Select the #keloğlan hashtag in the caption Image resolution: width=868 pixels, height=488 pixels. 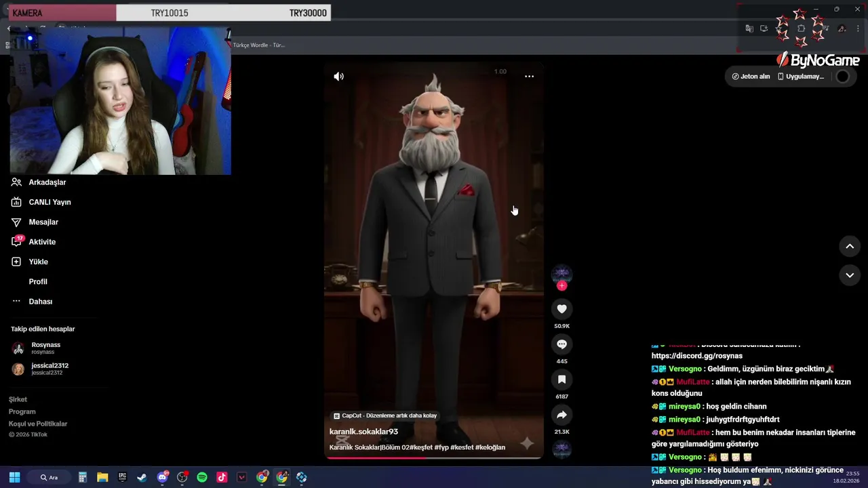490,447
